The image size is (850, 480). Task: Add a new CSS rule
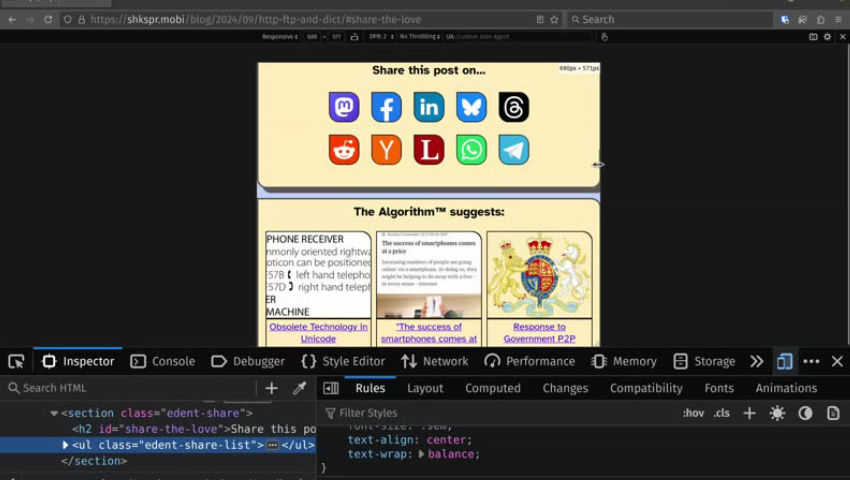tap(749, 413)
